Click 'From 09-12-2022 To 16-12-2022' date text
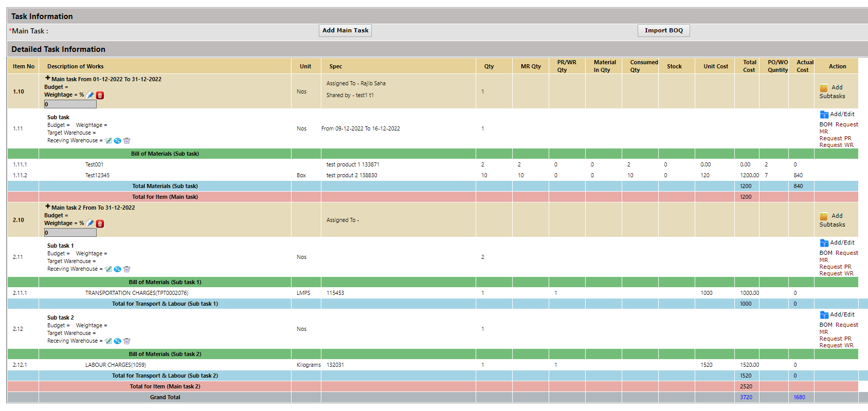The height and width of the screenshot is (411, 868). point(360,129)
